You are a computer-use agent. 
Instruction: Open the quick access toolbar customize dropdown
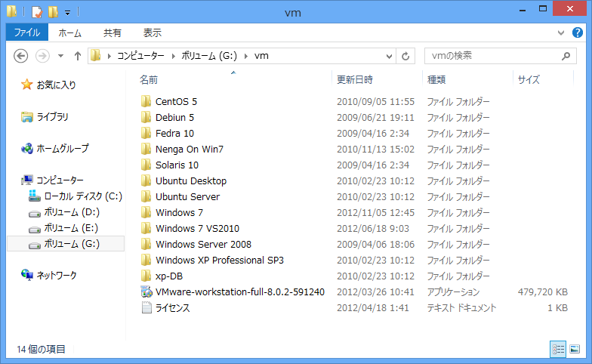pos(67,13)
